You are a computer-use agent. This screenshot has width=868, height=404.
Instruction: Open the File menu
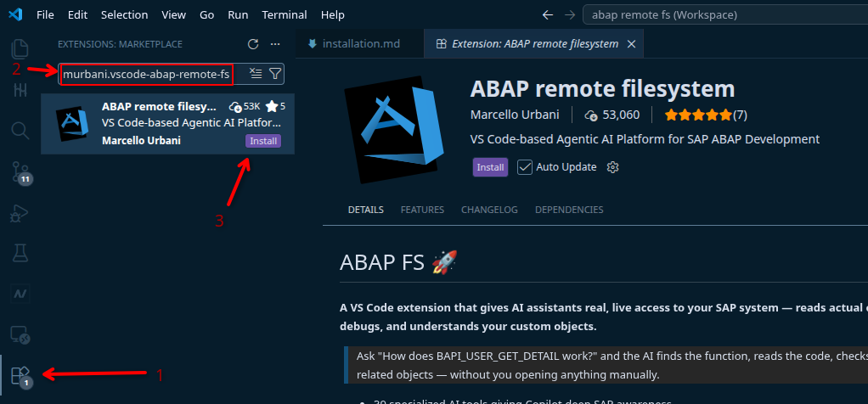pyautogui.click(x=45, y=15)
